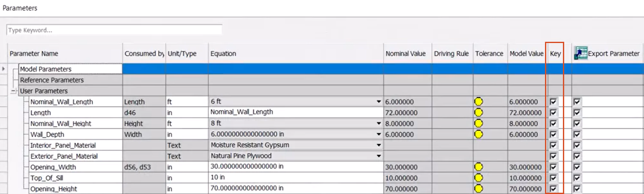
Task: Click the Parameter Name column header
Action: [65, 53]
